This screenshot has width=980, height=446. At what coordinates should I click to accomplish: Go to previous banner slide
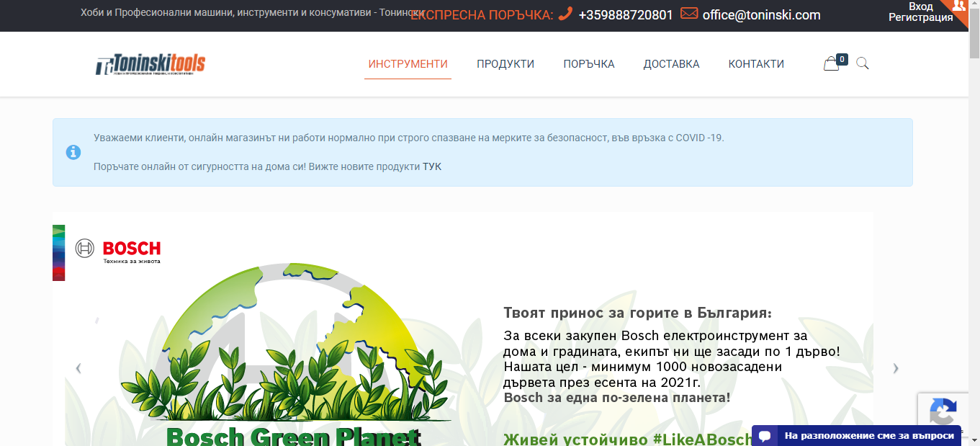tap(78, 368)
